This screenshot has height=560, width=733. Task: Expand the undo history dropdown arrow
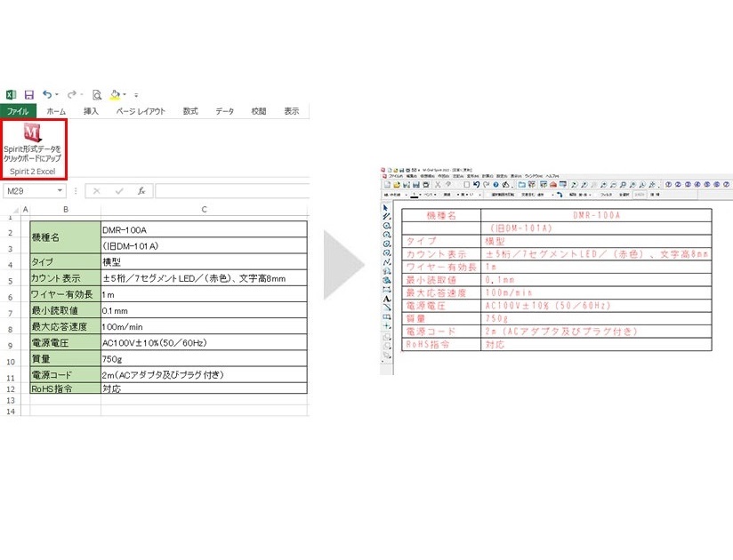coord(58,94)
